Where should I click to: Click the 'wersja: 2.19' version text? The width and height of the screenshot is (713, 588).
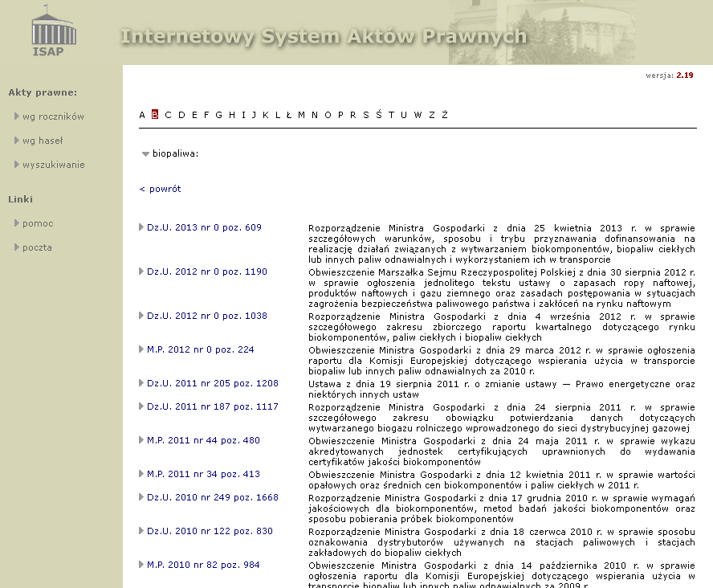point(670,76)
